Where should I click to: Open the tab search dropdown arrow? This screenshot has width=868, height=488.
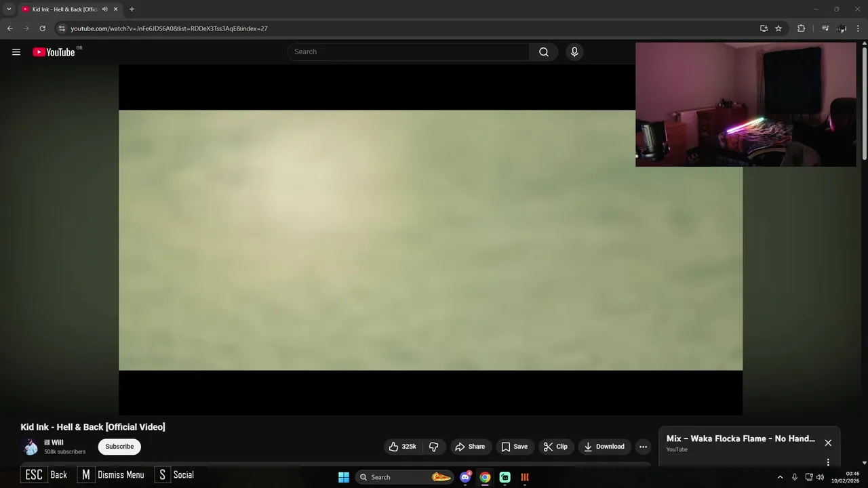tap(9, 9)
